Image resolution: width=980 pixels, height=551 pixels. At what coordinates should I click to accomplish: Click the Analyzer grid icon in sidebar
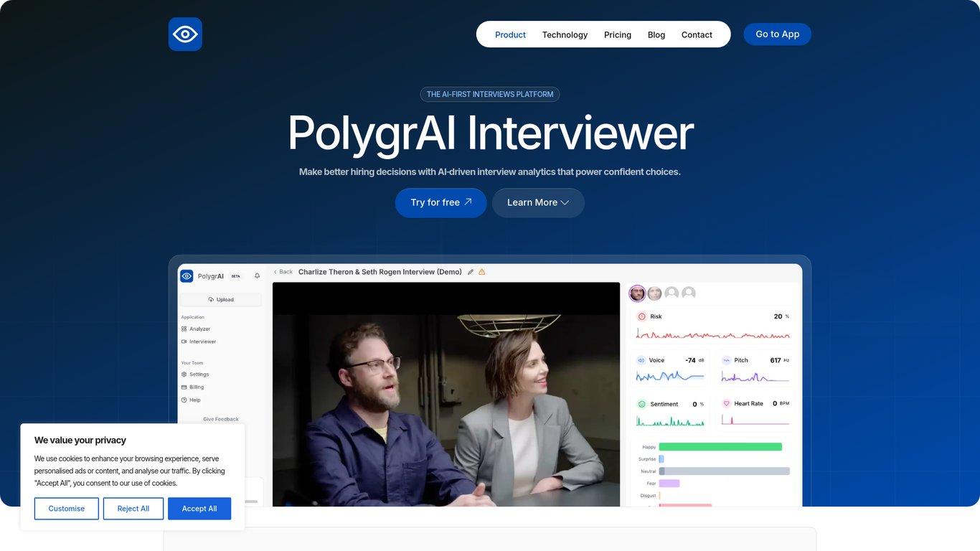coord(184,329)
